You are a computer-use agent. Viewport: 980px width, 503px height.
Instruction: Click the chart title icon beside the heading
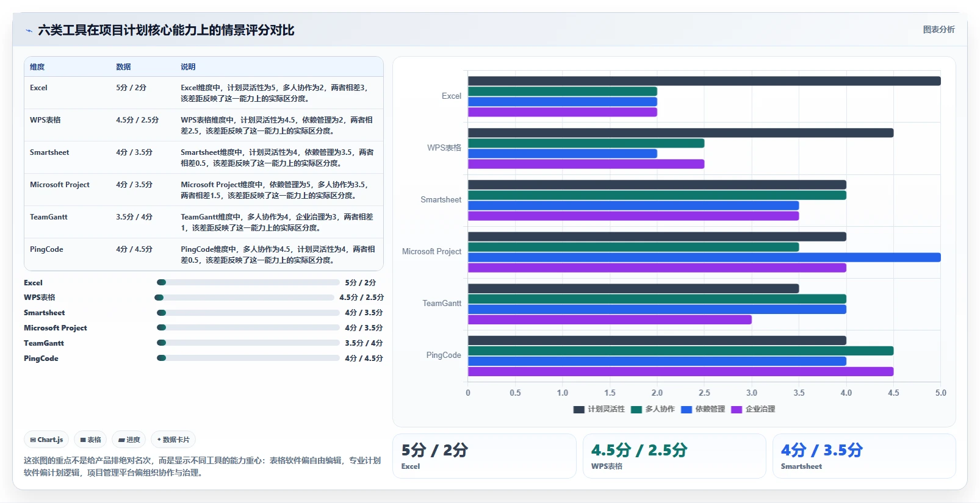pos(29,30)
